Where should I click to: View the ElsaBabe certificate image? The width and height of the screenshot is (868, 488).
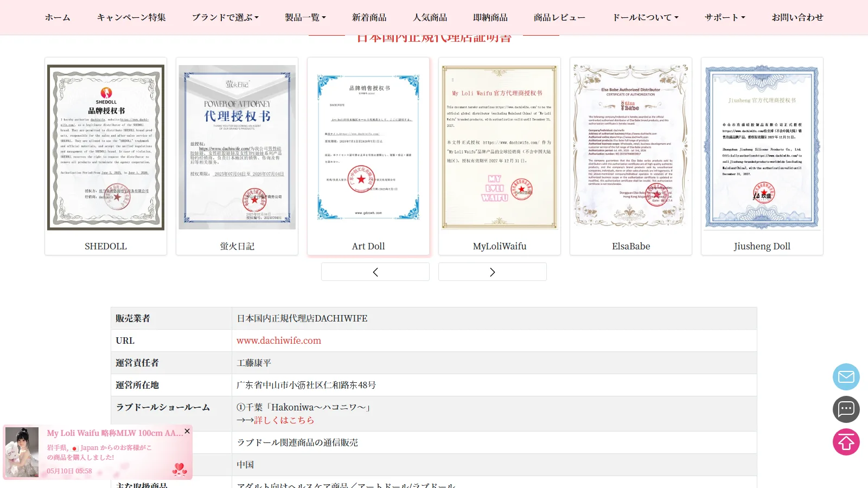[631, 147]
